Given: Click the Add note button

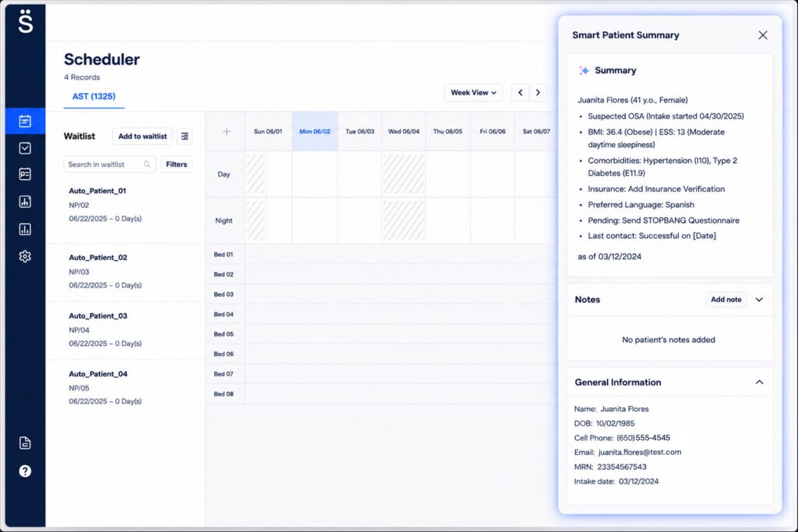Looking at the screenshot, I should (x=726, y=300).
